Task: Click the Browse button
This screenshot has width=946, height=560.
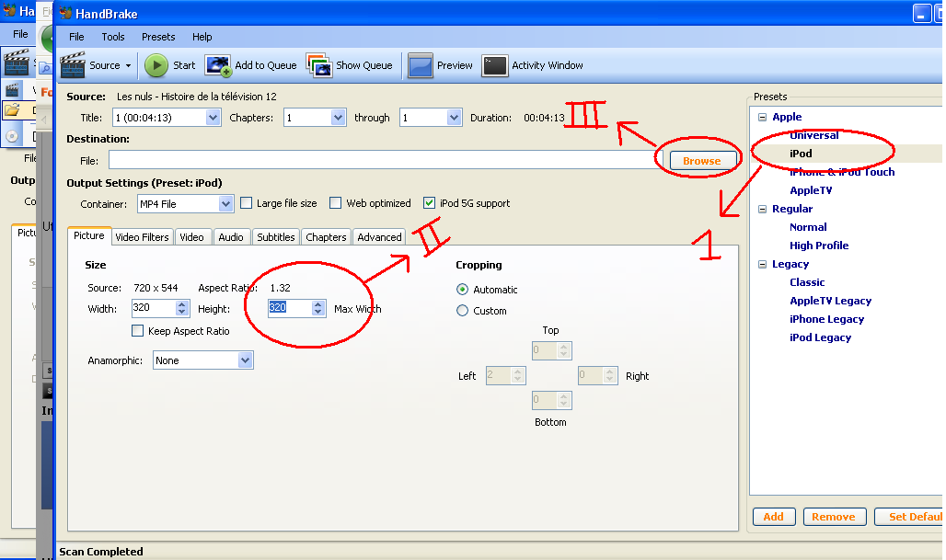Action: tap(703, 161)
